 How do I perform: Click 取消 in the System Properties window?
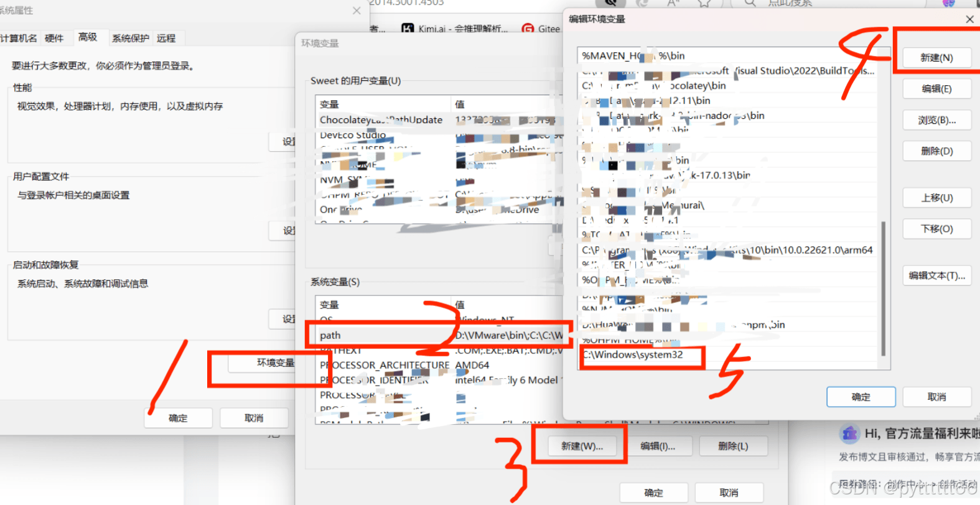click(x=254, y=418)
